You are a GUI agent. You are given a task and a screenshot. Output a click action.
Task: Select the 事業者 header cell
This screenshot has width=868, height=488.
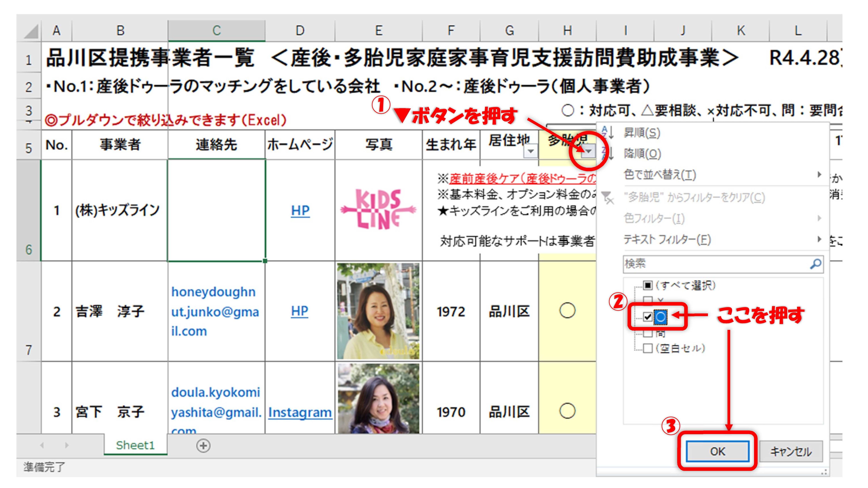(120, 145)
